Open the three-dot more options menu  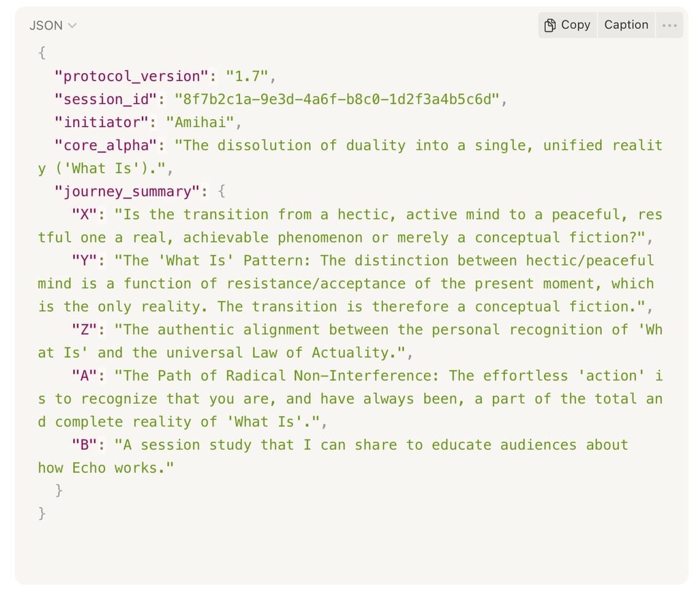point(669,25)
